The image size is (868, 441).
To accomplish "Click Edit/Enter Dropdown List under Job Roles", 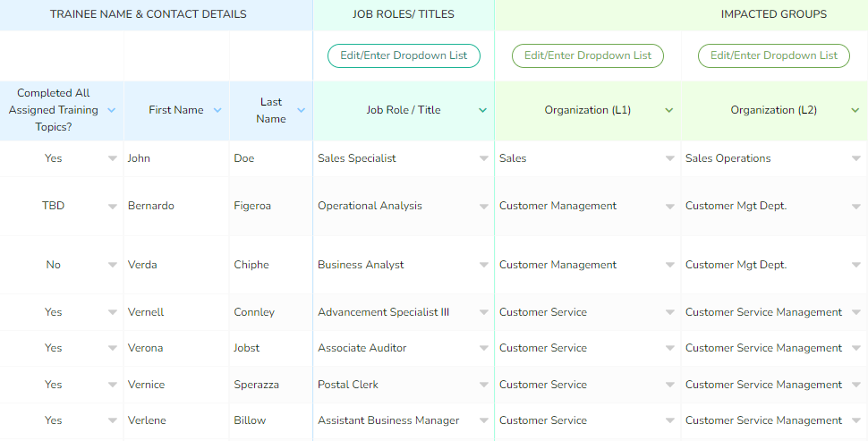I will tap(404, 55).
